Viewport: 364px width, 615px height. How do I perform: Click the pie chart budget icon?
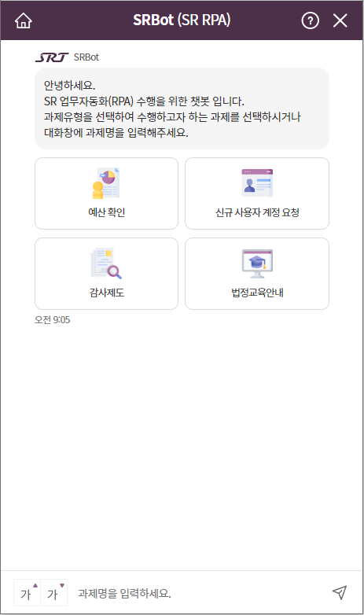pos(106,182)
